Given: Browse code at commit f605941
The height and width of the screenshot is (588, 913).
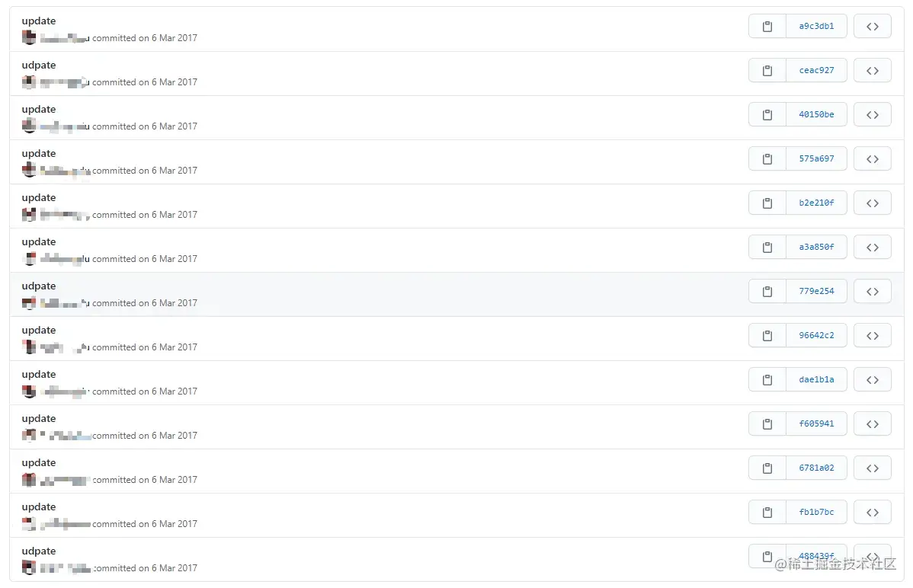Looking at the screenshot, I should pyautogui.click(x=872, y=423).
